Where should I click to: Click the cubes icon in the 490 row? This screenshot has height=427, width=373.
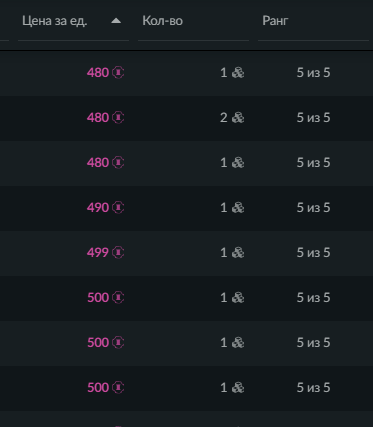(238, 208)
